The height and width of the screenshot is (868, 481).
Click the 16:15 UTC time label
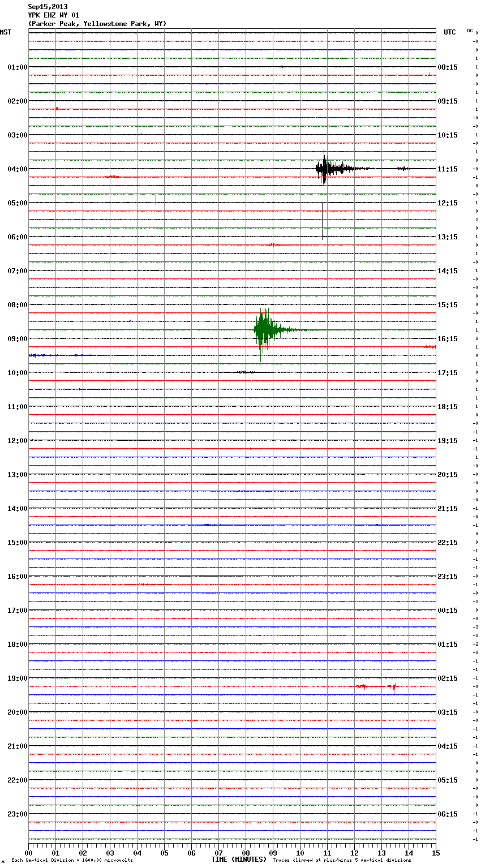click(x=448, y=339)
